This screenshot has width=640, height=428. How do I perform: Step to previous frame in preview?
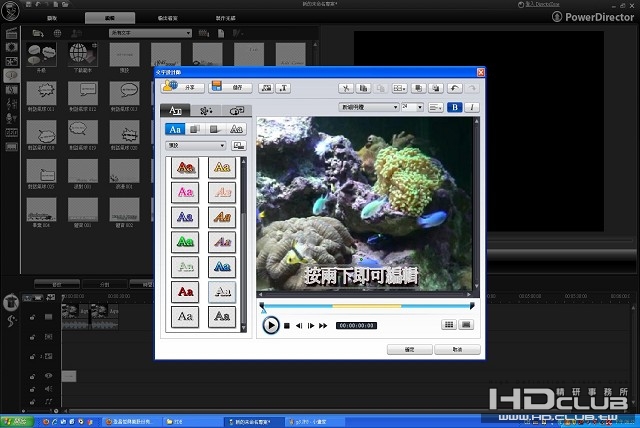click(x=299, y=326)
